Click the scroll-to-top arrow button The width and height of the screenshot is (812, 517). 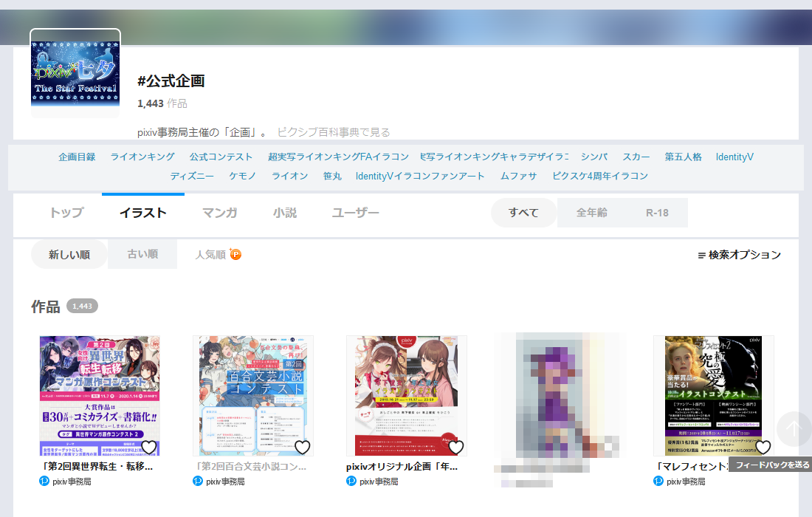[794, 429]
